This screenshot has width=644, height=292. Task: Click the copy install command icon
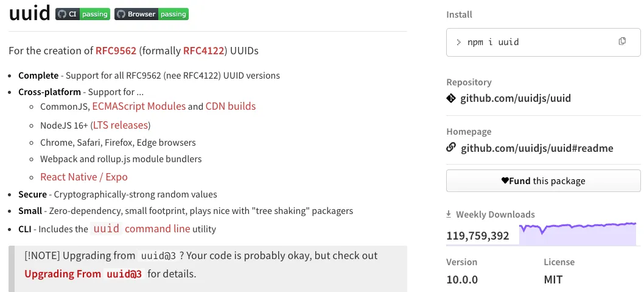click(x=622, y=41)
